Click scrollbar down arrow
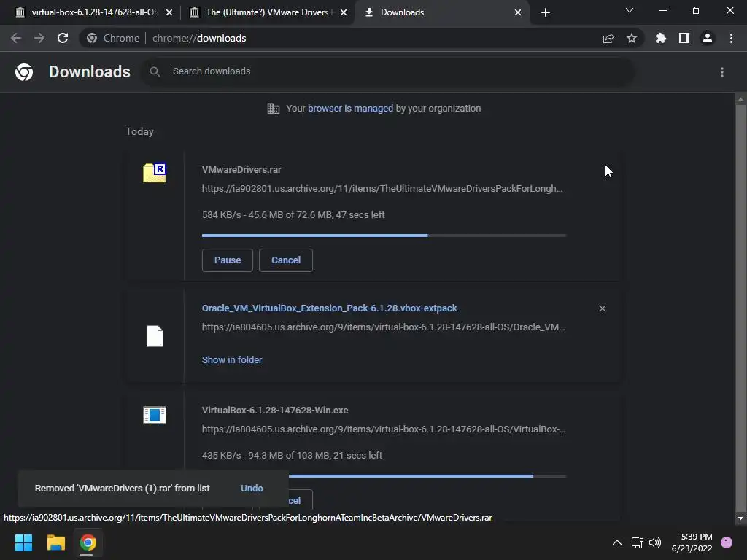Viewport: 747px width, 560px height. [x=740, y=518]
